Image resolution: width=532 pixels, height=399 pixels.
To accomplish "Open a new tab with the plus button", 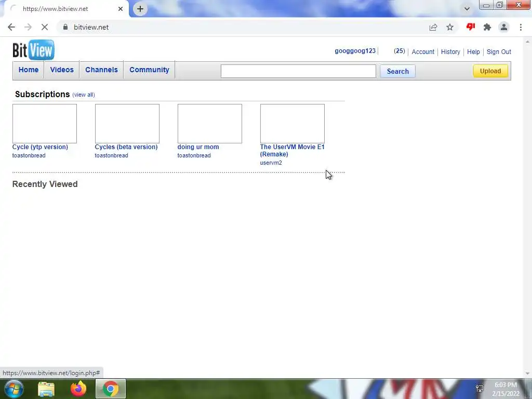I will (x=140, y=9).
